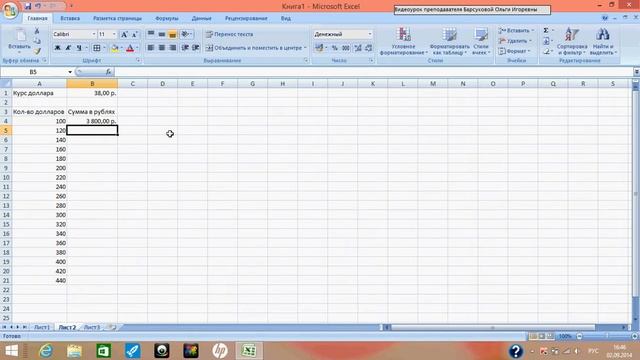Screen dimensions: 640x360
Task: Increase decimal places
Action: click(x=358, y=48)
